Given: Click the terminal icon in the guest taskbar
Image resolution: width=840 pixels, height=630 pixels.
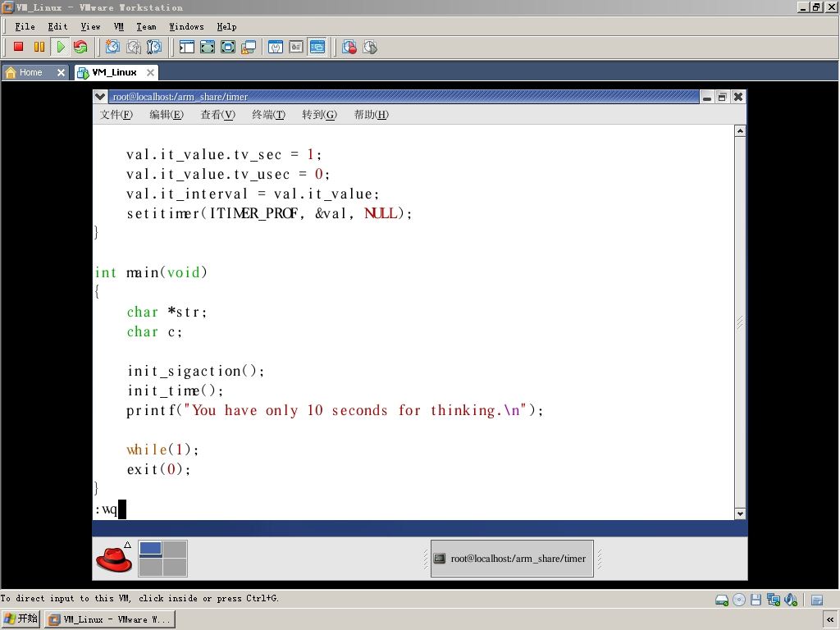Looking at the screenshot, I should [440, 558].
